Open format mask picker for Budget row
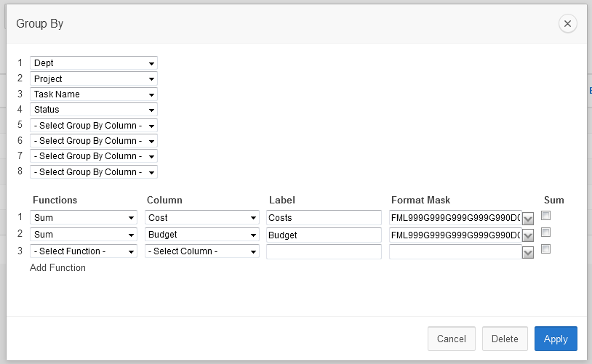Screen dimensions: 592x364 pyautogui.click(x=529, y=235)
